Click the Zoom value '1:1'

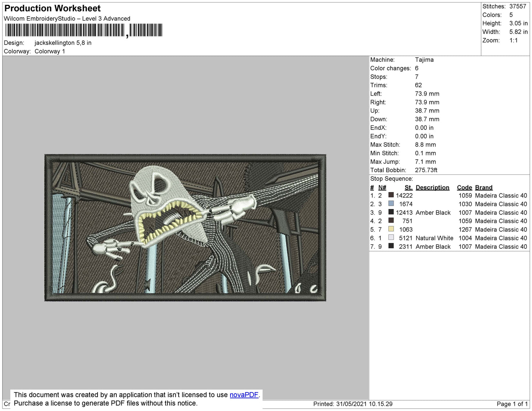514,40
